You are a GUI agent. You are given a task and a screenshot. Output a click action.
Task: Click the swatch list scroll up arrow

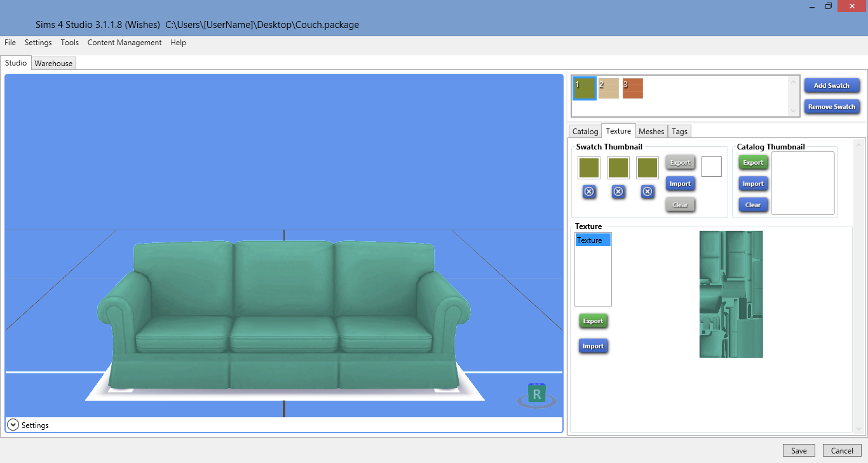[x=792, y=81]
